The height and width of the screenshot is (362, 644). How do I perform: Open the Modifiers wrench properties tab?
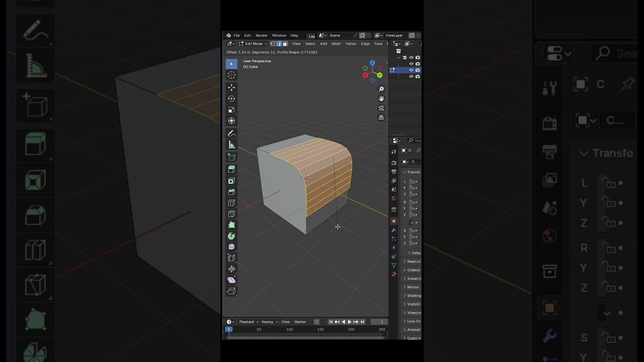(x=394, y=230)
